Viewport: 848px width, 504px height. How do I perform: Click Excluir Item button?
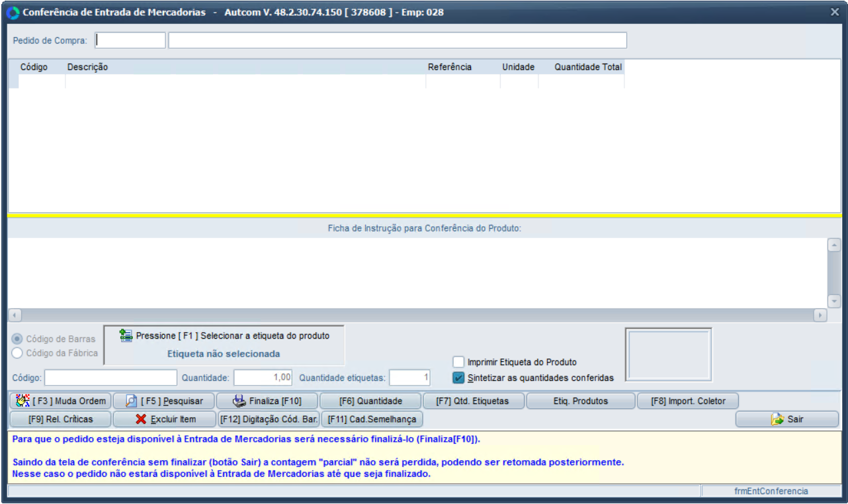click(164, 419)
